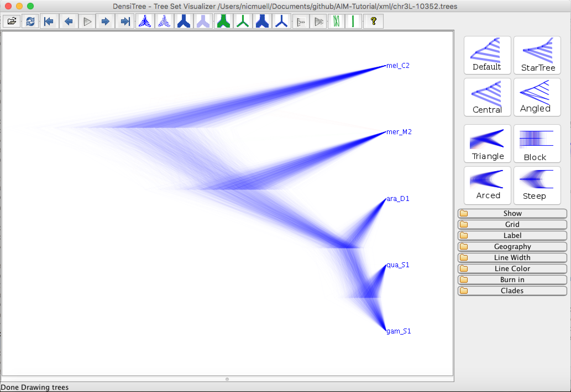Viewport: 571px width, 392px height.
Task: Click the open file folder icon
Action: click(12, 21)
